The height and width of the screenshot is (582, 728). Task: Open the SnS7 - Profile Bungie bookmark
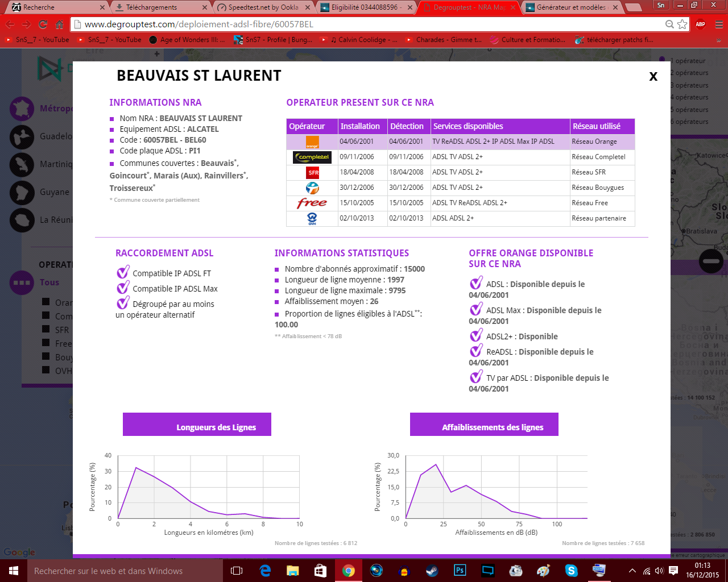274,40
